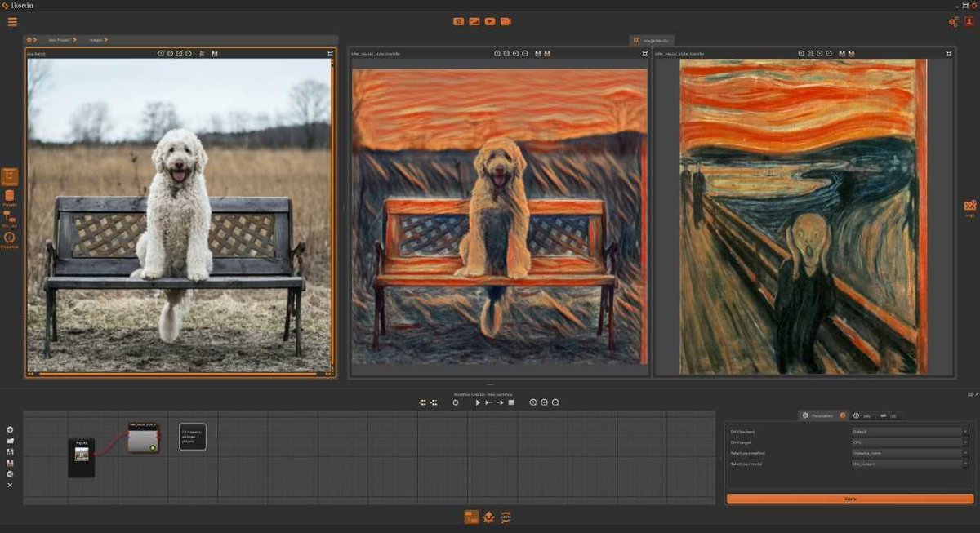The image size is (980, 533).
Task: Open the Properties panel icon
Action: pyautogui.click(x=11, y=237)
